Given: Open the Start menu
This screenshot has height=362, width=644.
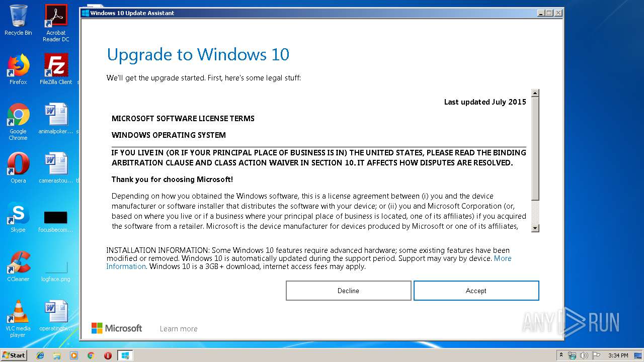Looking at the screenshot, I should (x=14, y=355).
